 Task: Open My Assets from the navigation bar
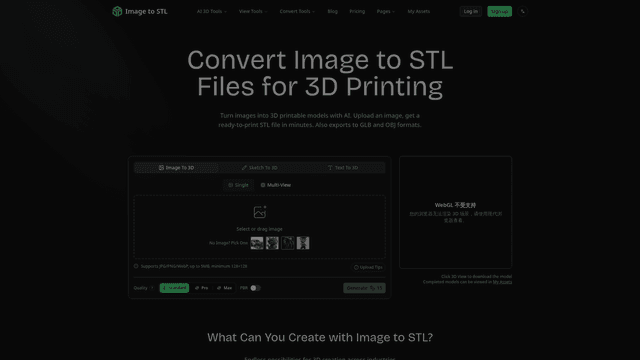419,11
